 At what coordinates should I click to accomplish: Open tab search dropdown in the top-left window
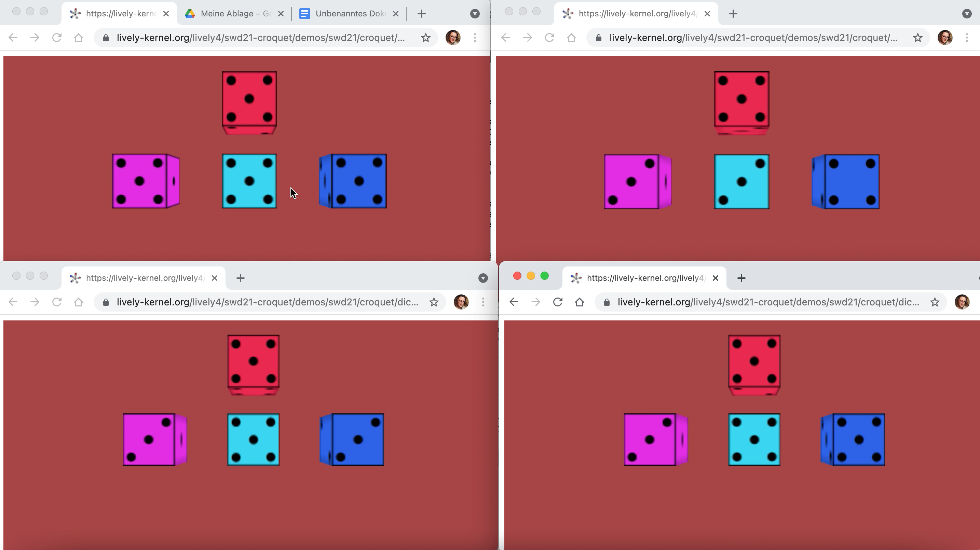(x=474, y=14)
